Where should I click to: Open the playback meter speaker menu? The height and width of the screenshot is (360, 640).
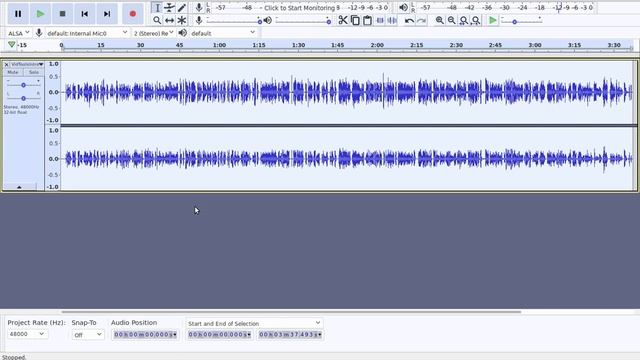[403, 7]
